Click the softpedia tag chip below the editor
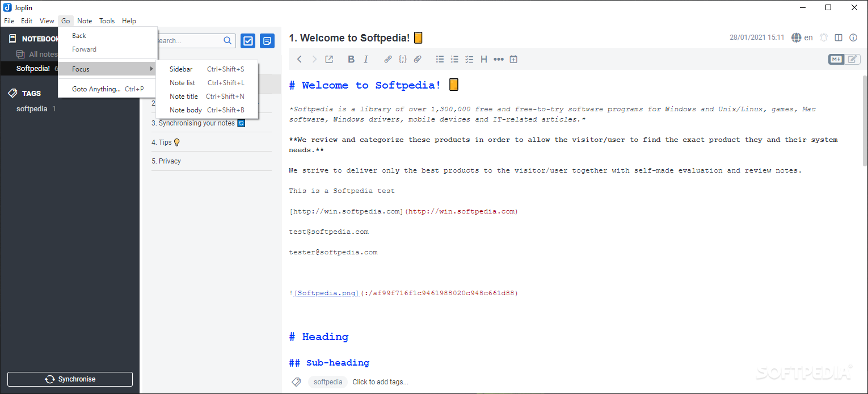The image size is (868, 394). [x=328, y=382]
